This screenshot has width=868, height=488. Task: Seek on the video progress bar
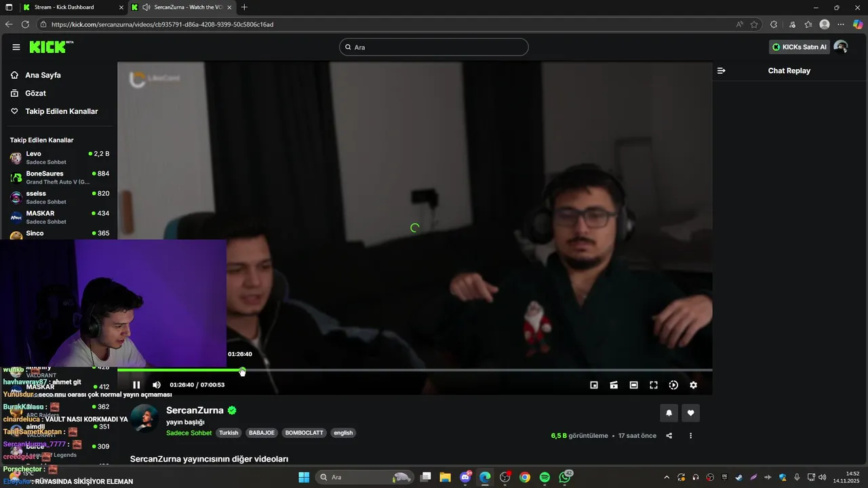414,370
